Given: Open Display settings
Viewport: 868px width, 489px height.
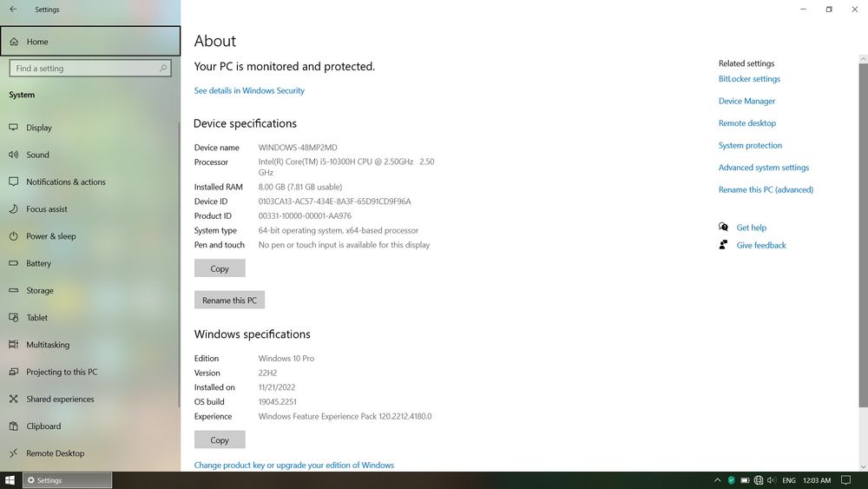Looking at the screenshot, I should (90, 128).
